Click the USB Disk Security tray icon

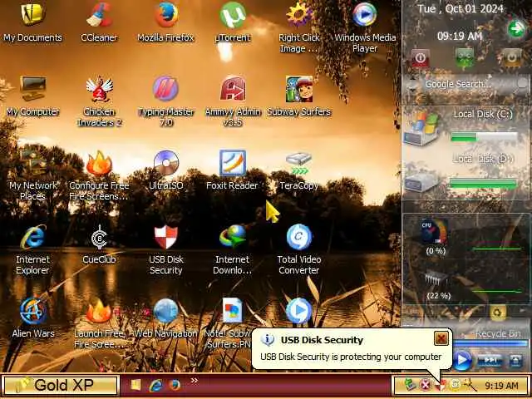[440, 386]
